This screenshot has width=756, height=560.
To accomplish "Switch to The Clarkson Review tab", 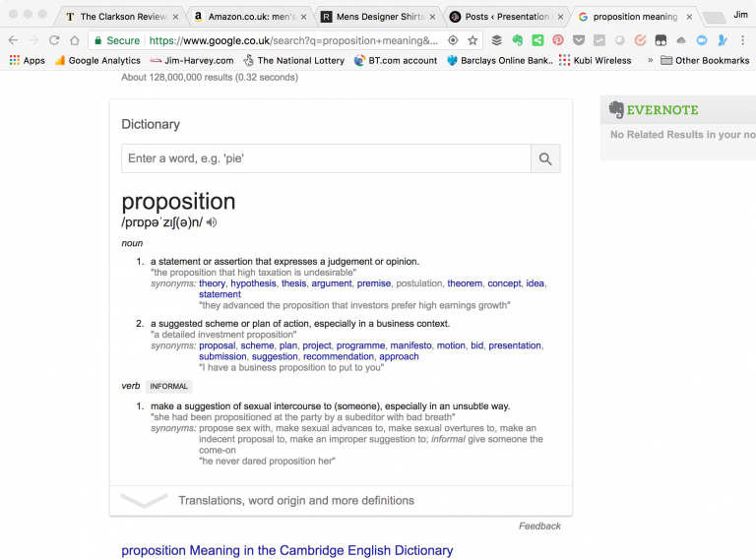I will [122, 17].
